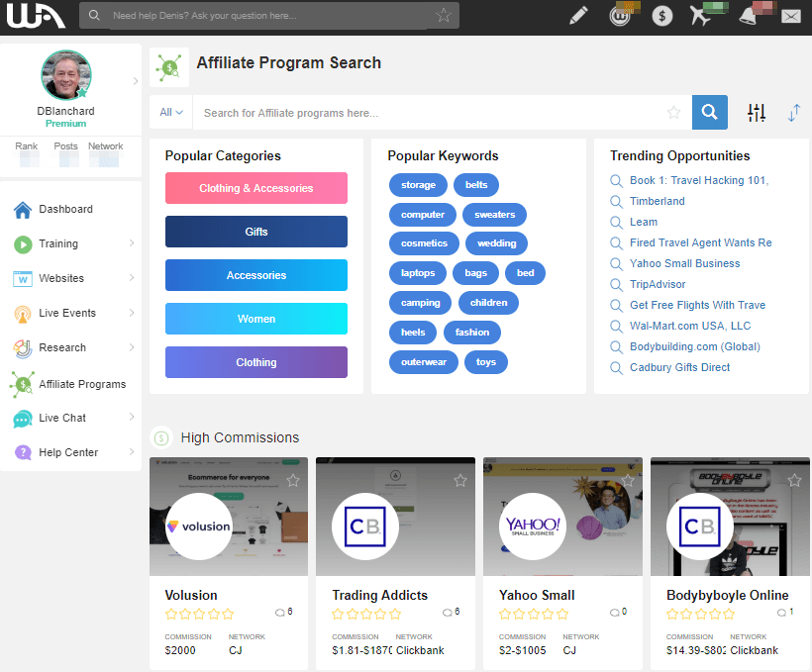Select the Gifts category
This screenshot has height=672, width=812.
(256, 232)
